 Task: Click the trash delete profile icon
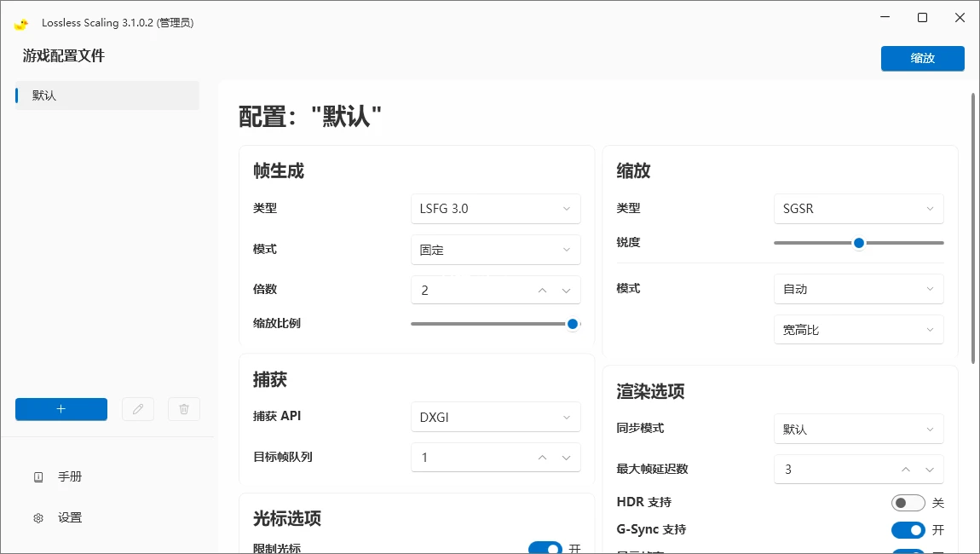[x=184, y=409]
